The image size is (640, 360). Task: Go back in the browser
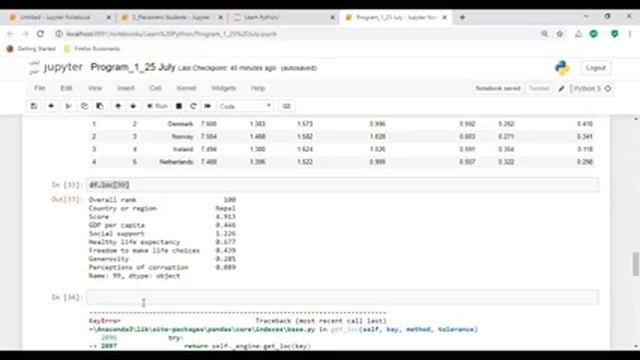pos(10,34)
